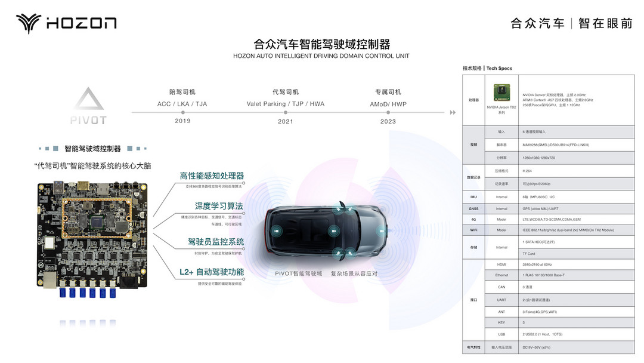Click the NVIDIA Jetson TX2 chip image
644x363 pixels.
[x=501, y=93]
